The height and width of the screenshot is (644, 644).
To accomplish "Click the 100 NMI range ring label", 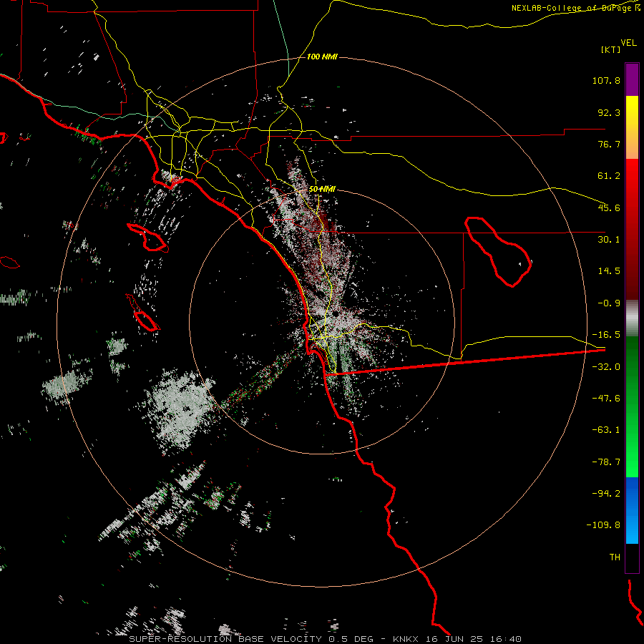I will click(322, 57).
